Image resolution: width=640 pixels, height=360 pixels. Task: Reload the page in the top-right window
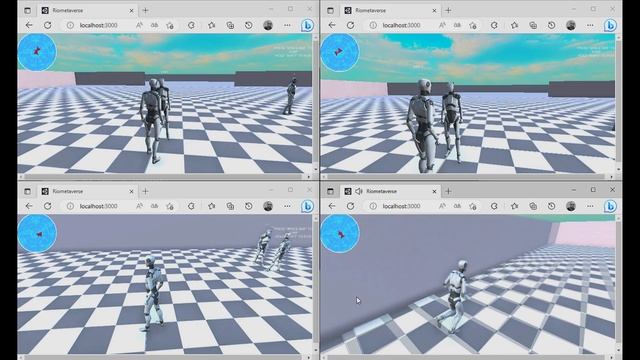click(351, 25)
